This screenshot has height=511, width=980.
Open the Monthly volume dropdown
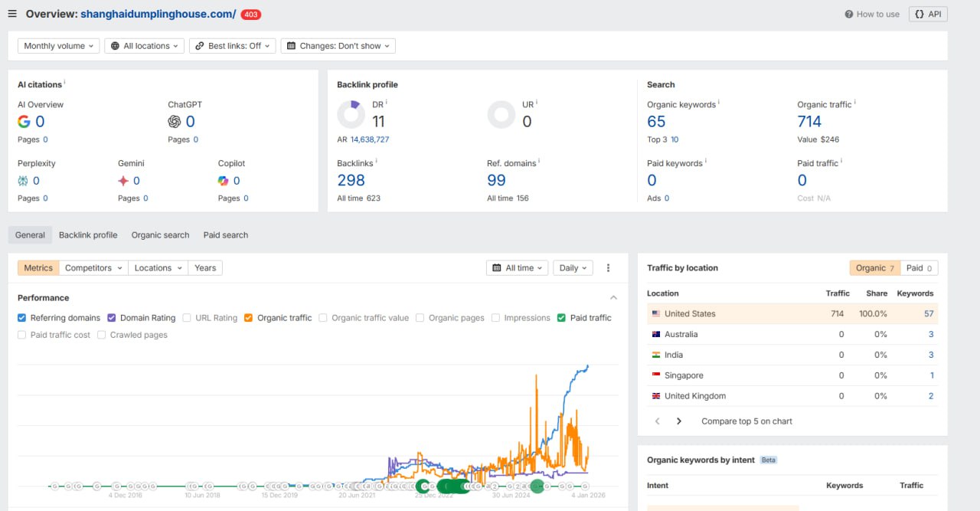(59, 46)
